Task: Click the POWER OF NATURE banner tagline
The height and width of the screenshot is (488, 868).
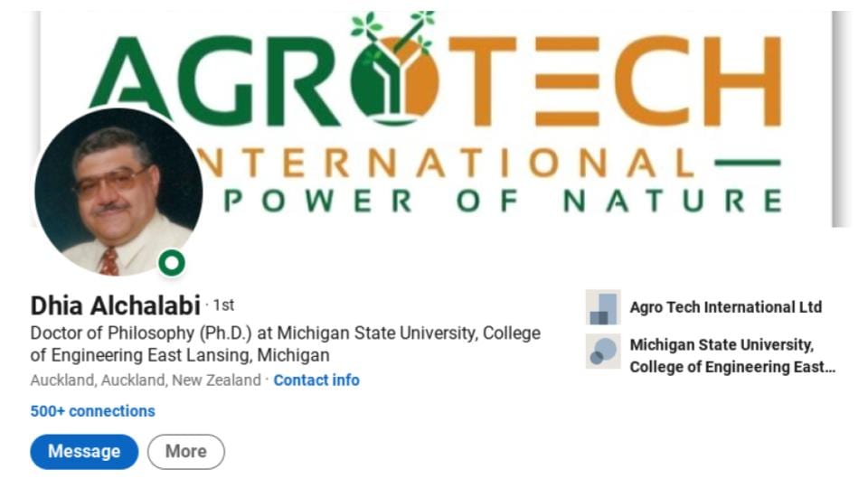Action: [x=504, y=201]
